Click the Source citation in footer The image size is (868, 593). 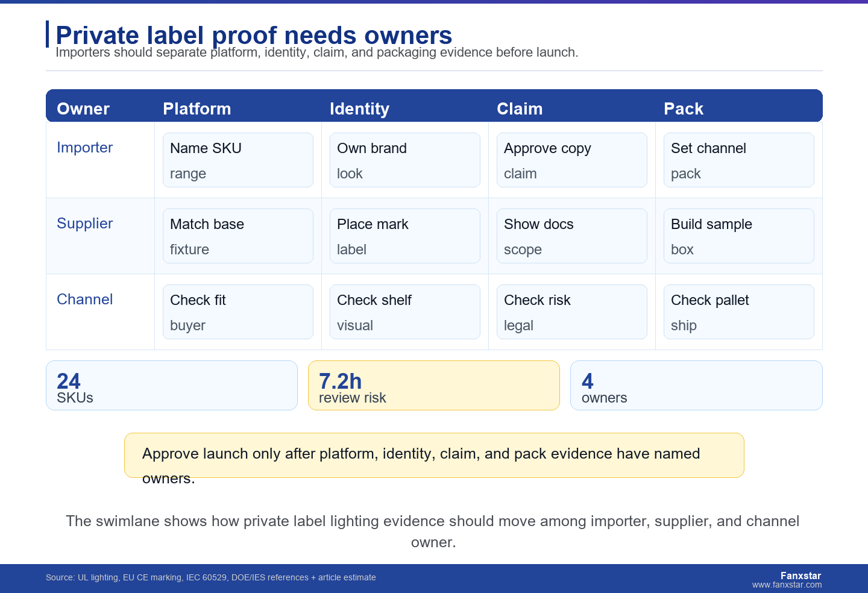211,577
